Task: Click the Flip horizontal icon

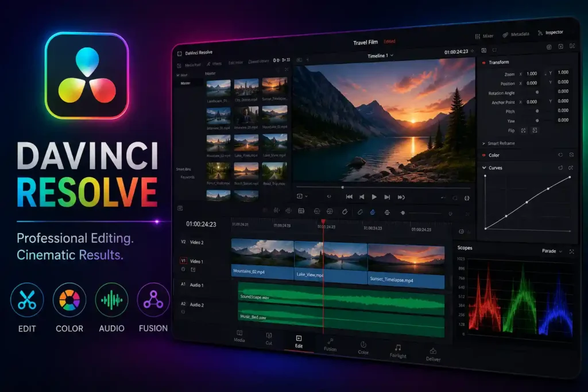Action: click(524, 130)
